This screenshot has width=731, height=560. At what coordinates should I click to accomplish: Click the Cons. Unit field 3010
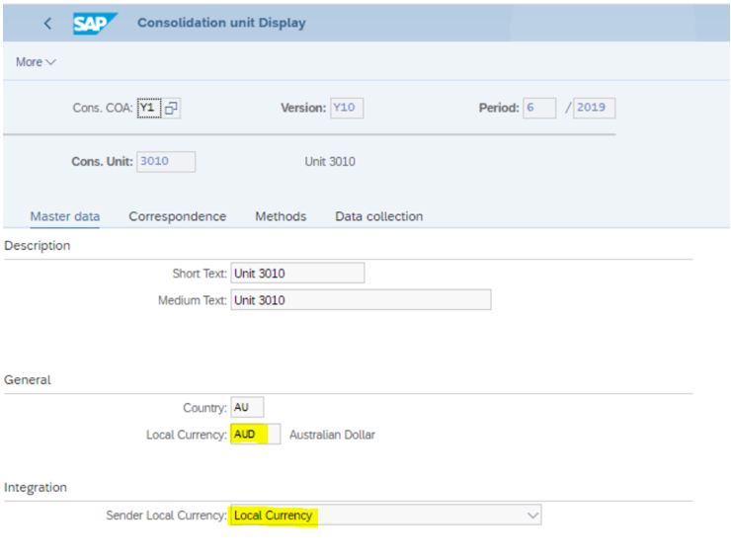tap(166, 162)
